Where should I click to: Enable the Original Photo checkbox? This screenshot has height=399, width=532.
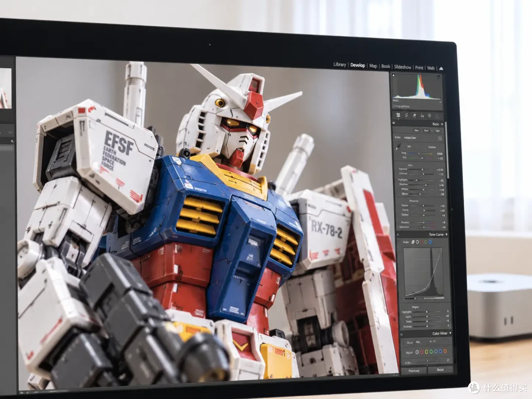pos(394,106)
